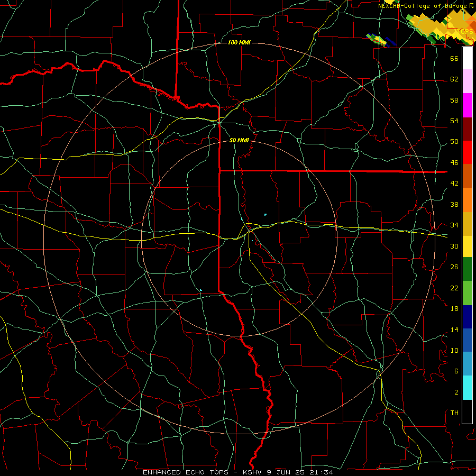Screen dimensions: 476x476
Task: Click the legend value '50'
Action: click(x=454, y=142)
